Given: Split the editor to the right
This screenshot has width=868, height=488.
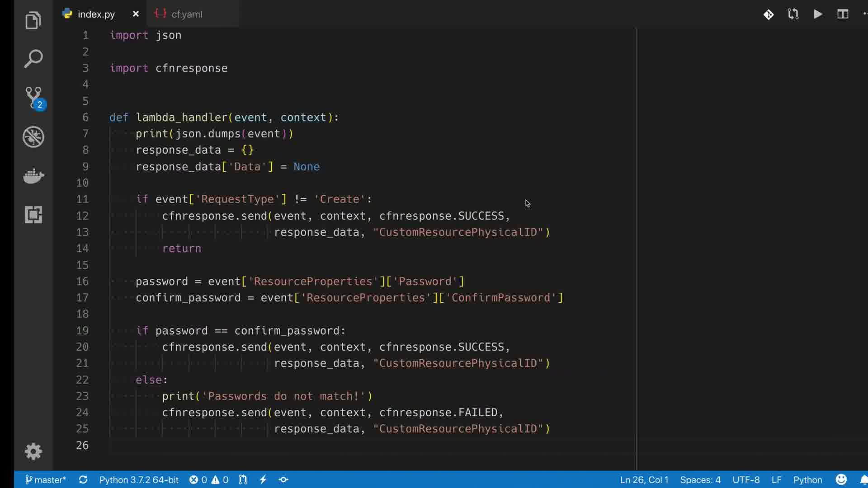Looking at the screenshot, I should (x=842, y=14).
